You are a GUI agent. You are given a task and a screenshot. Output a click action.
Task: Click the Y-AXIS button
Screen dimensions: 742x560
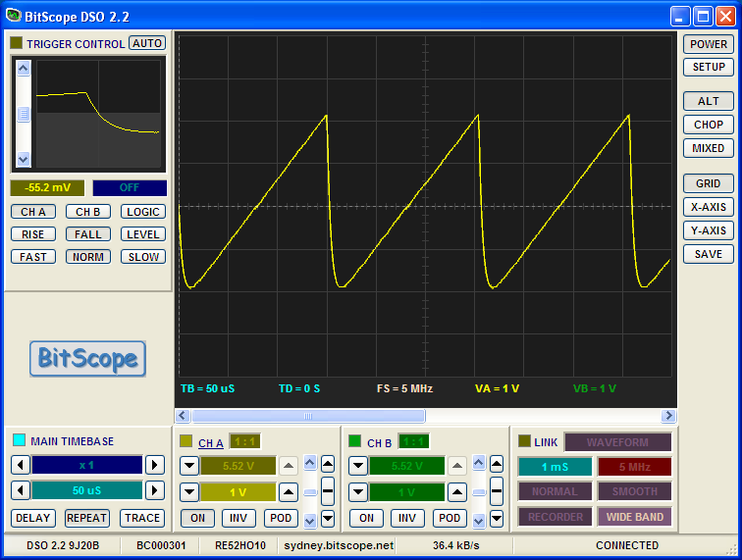tap(709, 230)
